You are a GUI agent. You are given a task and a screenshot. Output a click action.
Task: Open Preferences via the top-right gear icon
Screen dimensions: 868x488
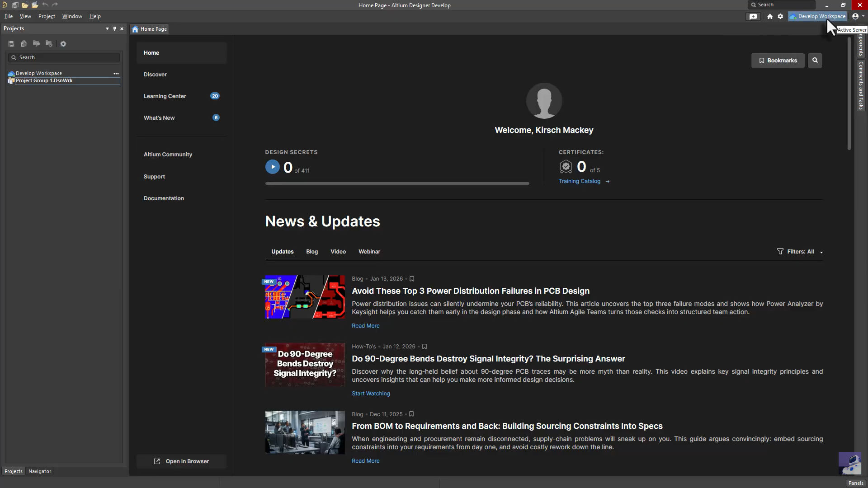coord(780,16)
